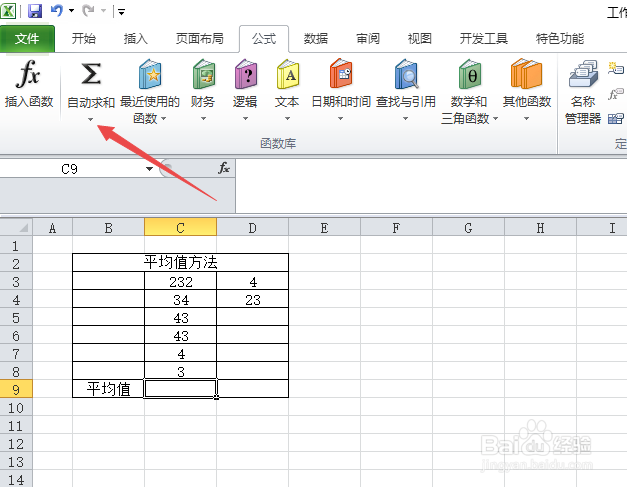Open the Text (文本) functions icon
This screenshot has width=627, height=487.
click(288, 74)
